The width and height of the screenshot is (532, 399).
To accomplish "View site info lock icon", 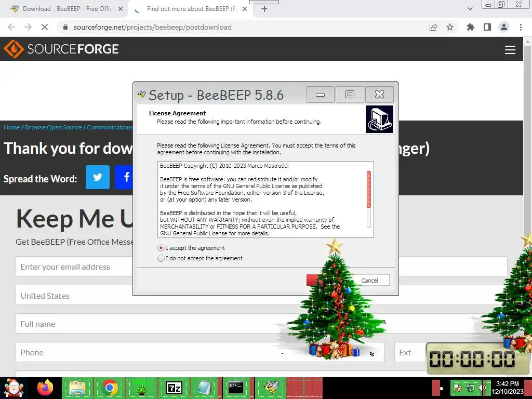I will (x=66, y=27).
